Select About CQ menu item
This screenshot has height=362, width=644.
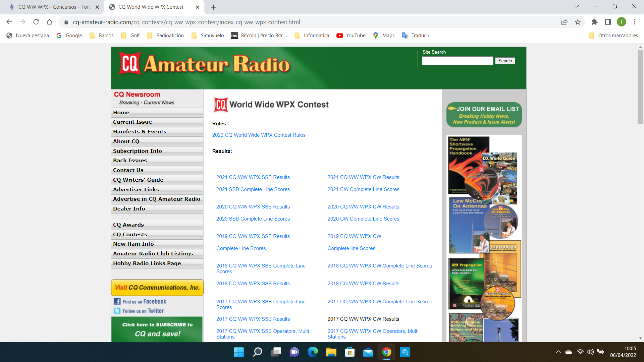click(157, 141)
